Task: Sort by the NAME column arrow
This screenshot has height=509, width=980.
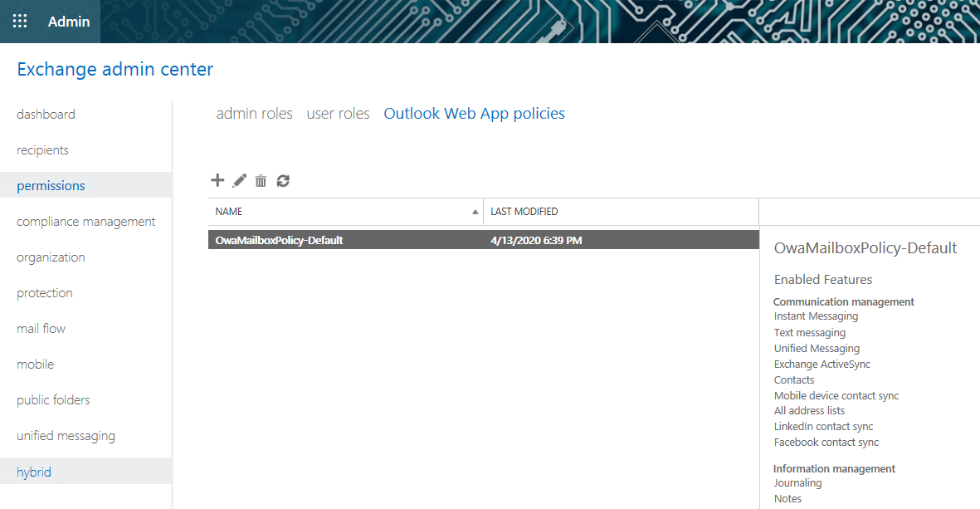Action: 475,212
